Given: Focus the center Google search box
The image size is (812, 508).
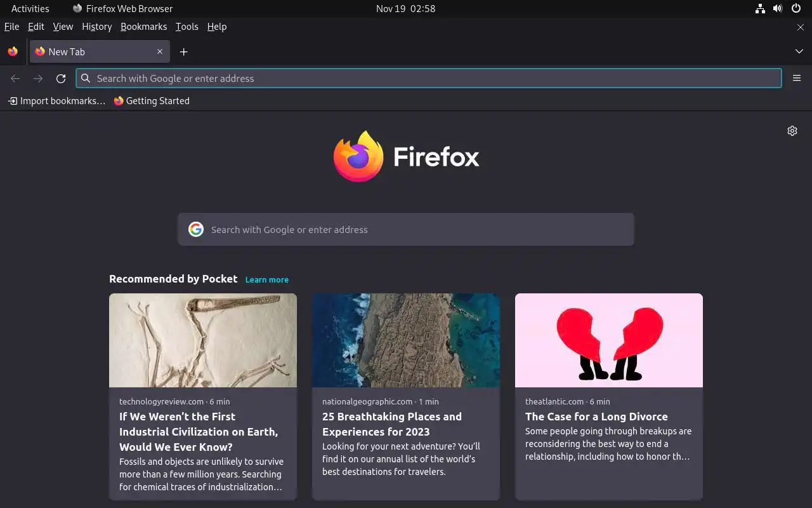Looking at the screenshot, I should [x=406, y=229].
